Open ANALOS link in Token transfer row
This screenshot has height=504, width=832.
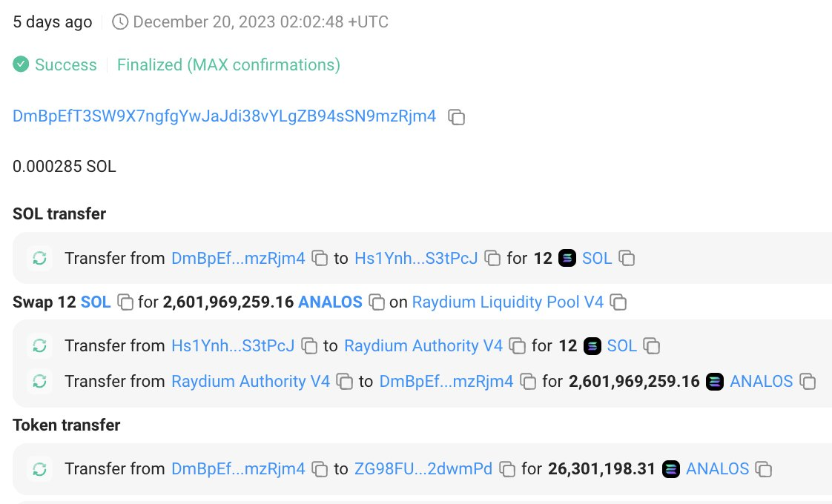point(717,469)
